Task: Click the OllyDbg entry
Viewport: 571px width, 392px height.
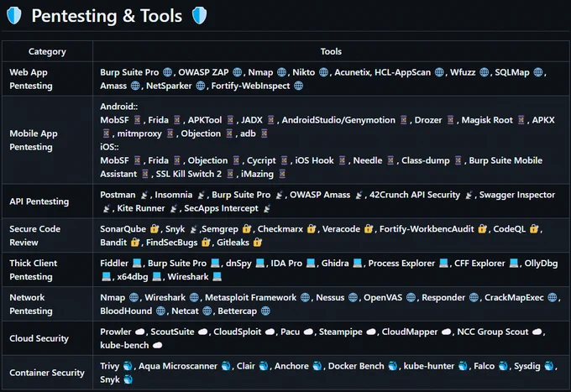Action: point(541,264)
